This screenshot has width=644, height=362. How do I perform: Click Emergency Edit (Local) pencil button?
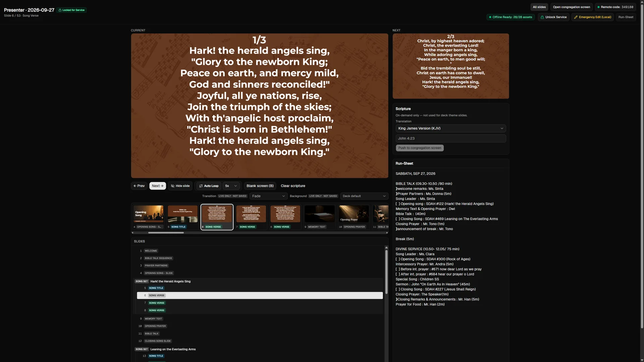(x=592, y=17)
